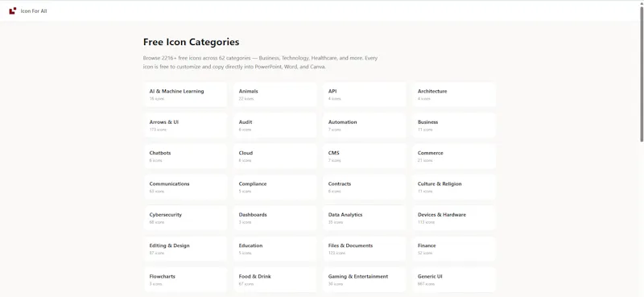The height and width of the screenshot is (297, 644).
Task: Open the Devices & Hardware category
Action: point(454,217)
